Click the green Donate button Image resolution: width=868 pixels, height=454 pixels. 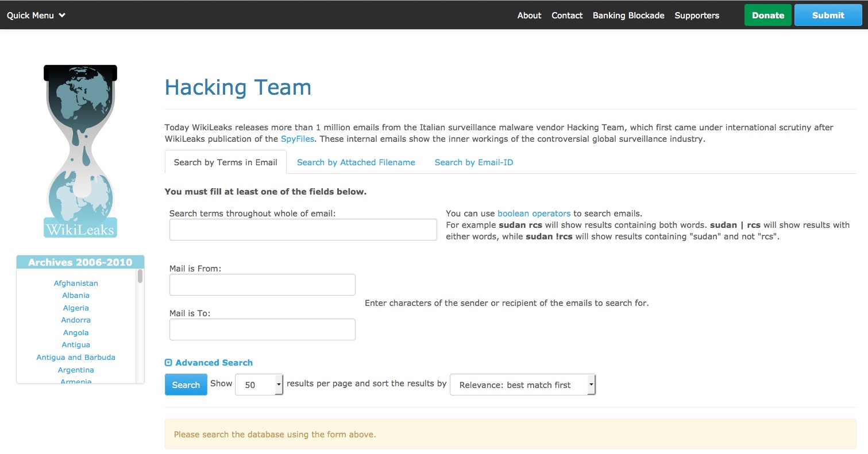pyautogui.click(x=767, y=15)
